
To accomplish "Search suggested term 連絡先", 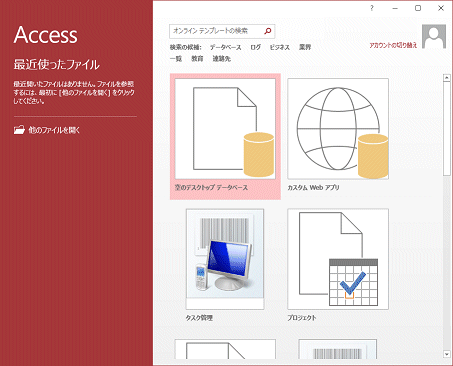I will tap(222, 59).
